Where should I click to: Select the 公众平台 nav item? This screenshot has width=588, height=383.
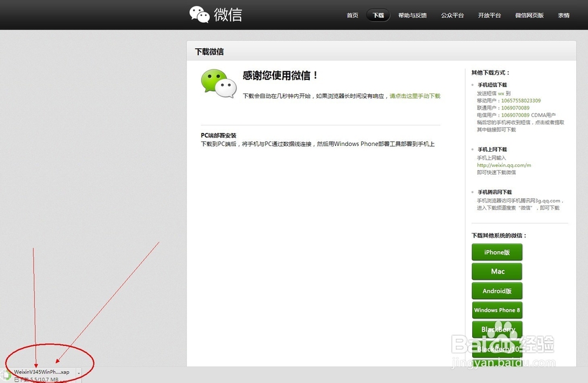[x=452, y=15]
